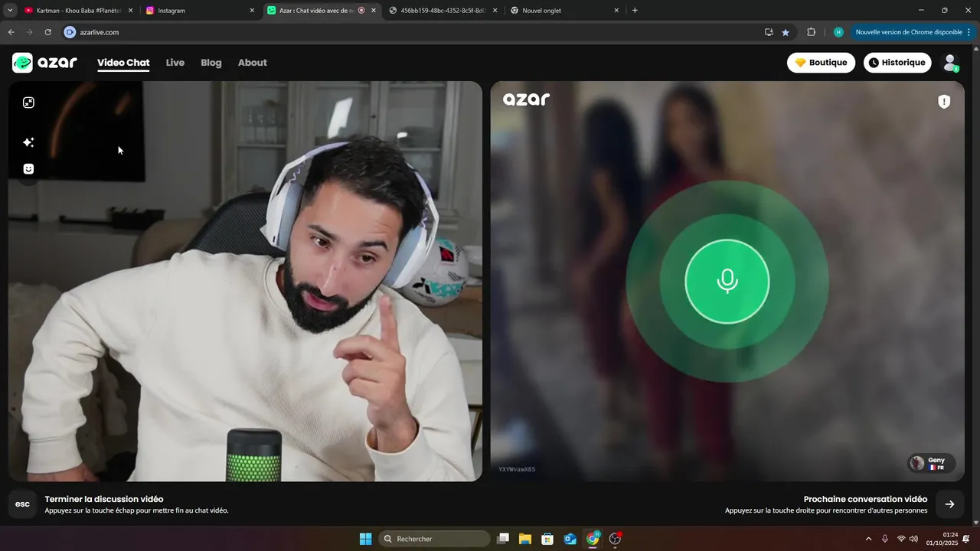Open the smiley face filter icon
The width and height of the screenshot is (980, 551).
pos(28,169)
